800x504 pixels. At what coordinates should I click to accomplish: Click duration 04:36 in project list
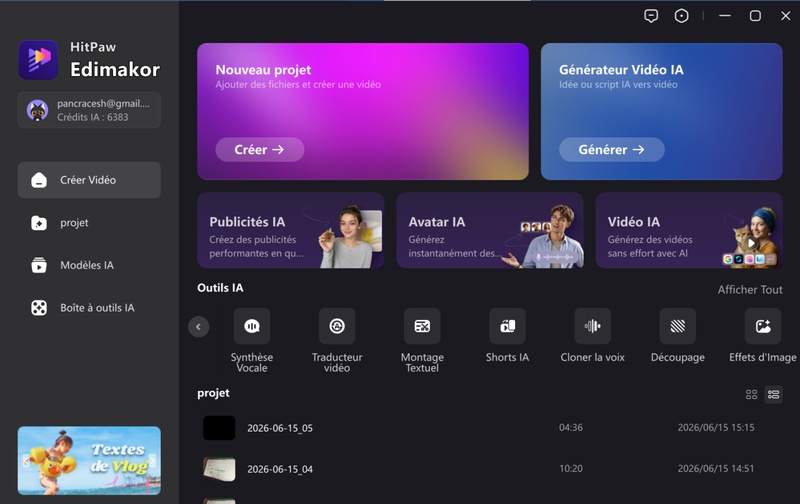click(x=571, y=427)
